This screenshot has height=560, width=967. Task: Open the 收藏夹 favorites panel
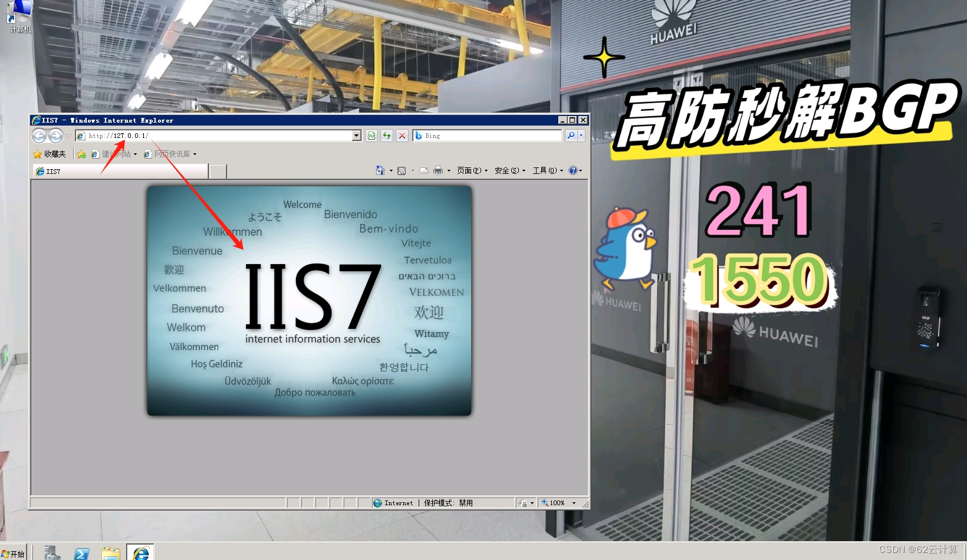pos(51,154)
